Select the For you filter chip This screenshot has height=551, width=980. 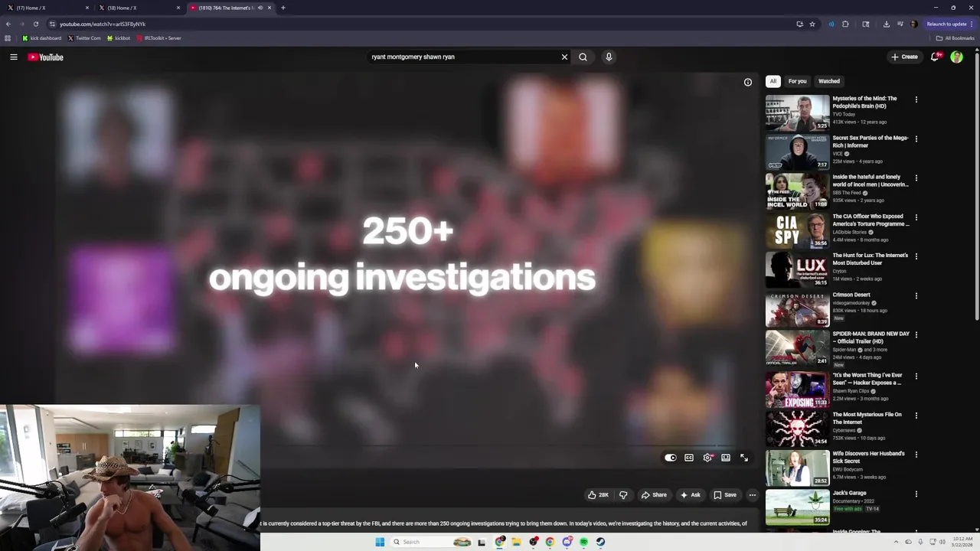[x=798, y=81]
